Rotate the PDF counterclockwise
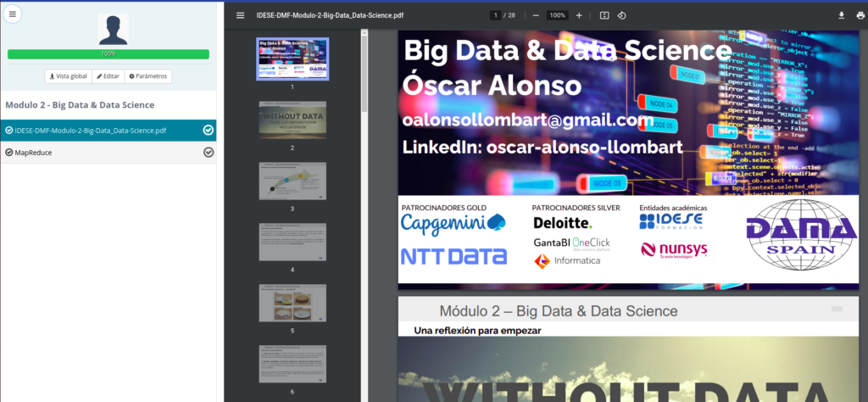This screenshot has width=868, height=402. (621, 15)
